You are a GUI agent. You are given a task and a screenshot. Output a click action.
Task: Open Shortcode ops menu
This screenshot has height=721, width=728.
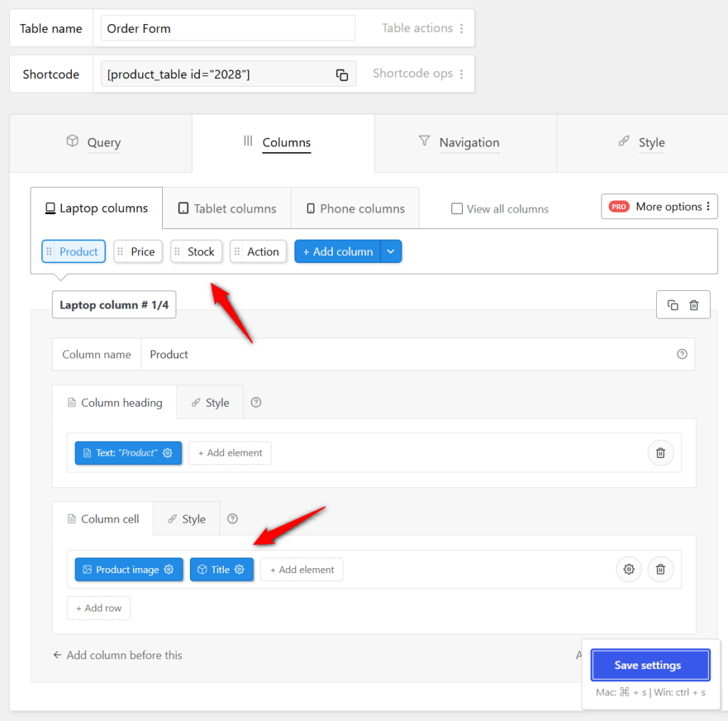click(x=418, y=74)
